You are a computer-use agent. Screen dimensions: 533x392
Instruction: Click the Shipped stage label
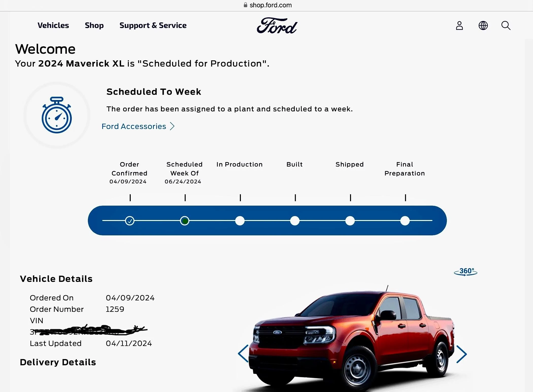[x=350, y=164]
